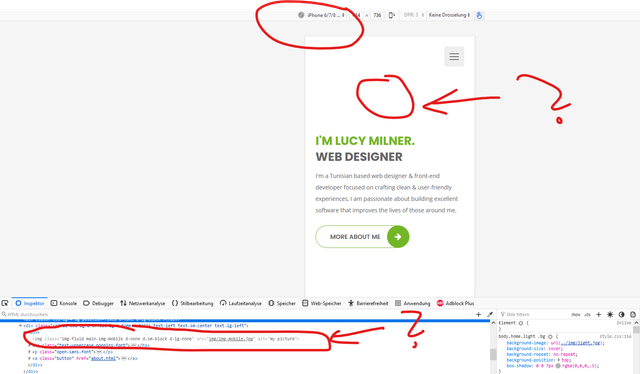Expand the p open-sans-font node

[29, 352]
